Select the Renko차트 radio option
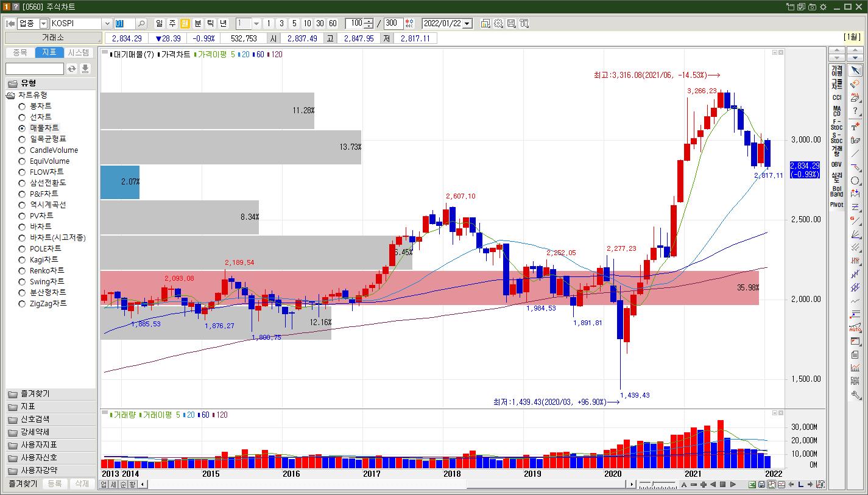The image size is (868, 495). coord(22,270)
